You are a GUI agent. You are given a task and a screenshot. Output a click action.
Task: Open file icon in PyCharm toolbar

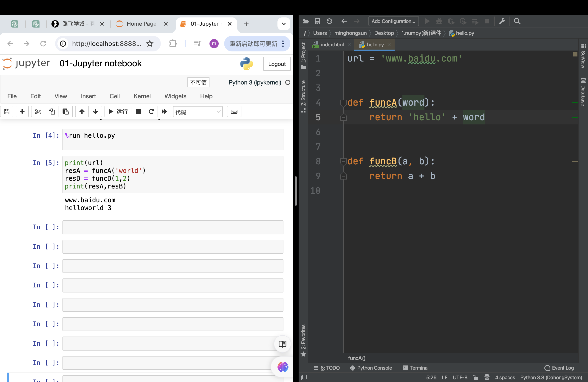(306, 21)
